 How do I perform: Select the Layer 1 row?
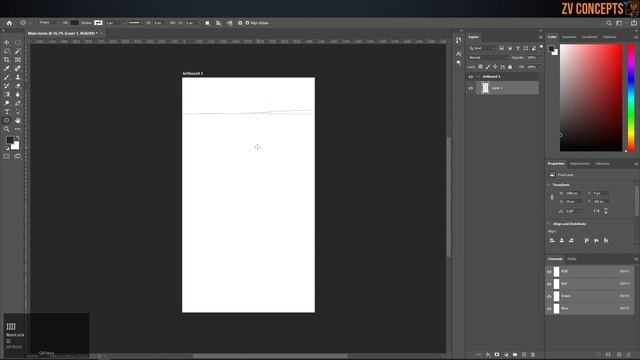coord(507,88)
